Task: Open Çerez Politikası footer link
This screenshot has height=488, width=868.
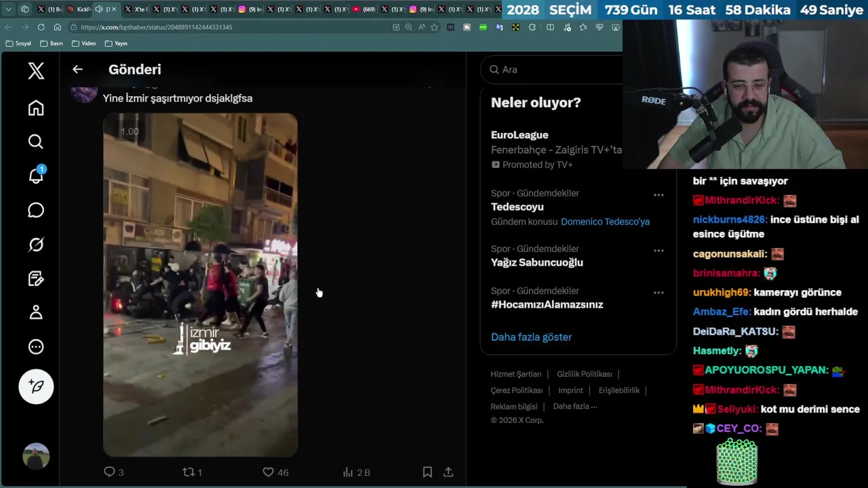Action: [517, 390]
